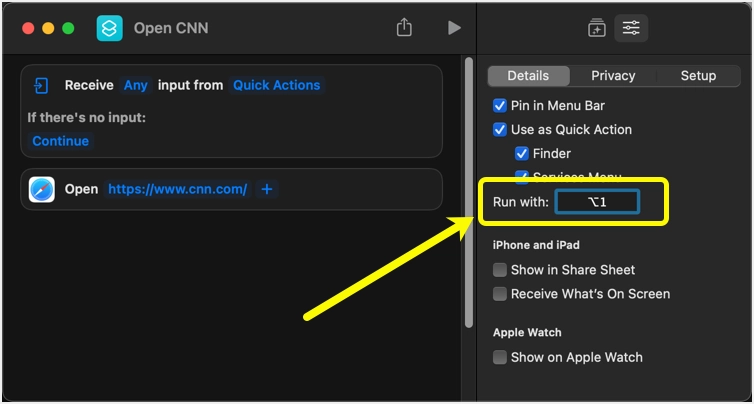
Task: Zoom the window with the green button
Action: click(x=68, y=28)
